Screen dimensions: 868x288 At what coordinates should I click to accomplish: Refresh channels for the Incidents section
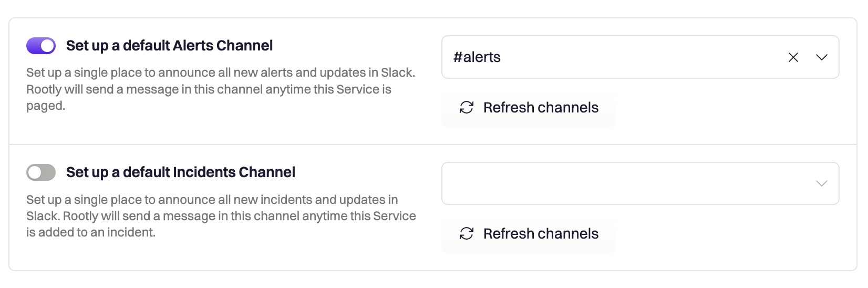(529, 233)
